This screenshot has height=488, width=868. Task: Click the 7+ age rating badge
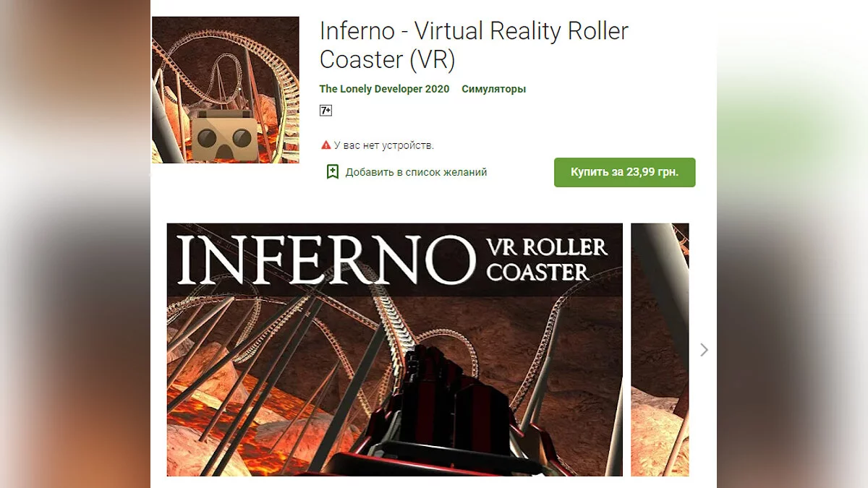pyautogui.click(x=325, y=111)
